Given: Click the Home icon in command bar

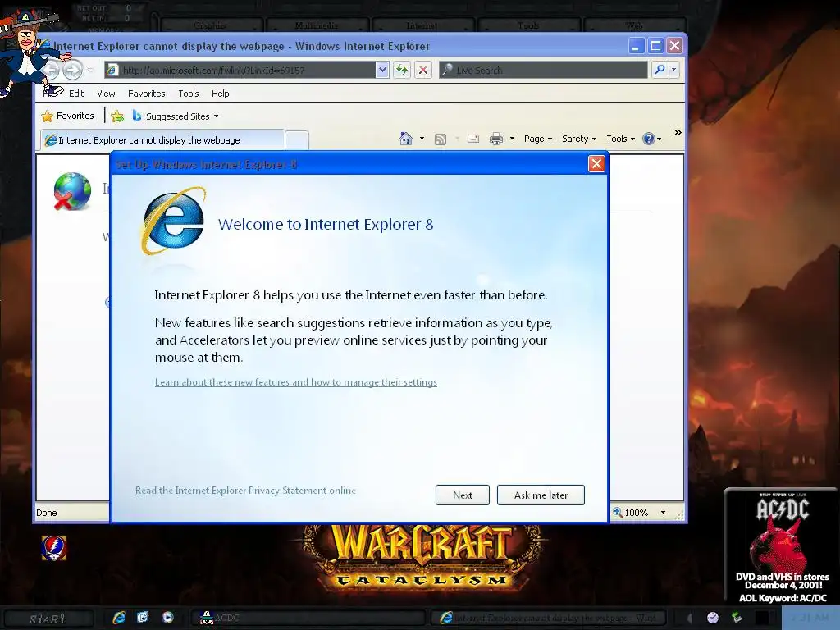Looking at the screenshot, I should (406, 139).
